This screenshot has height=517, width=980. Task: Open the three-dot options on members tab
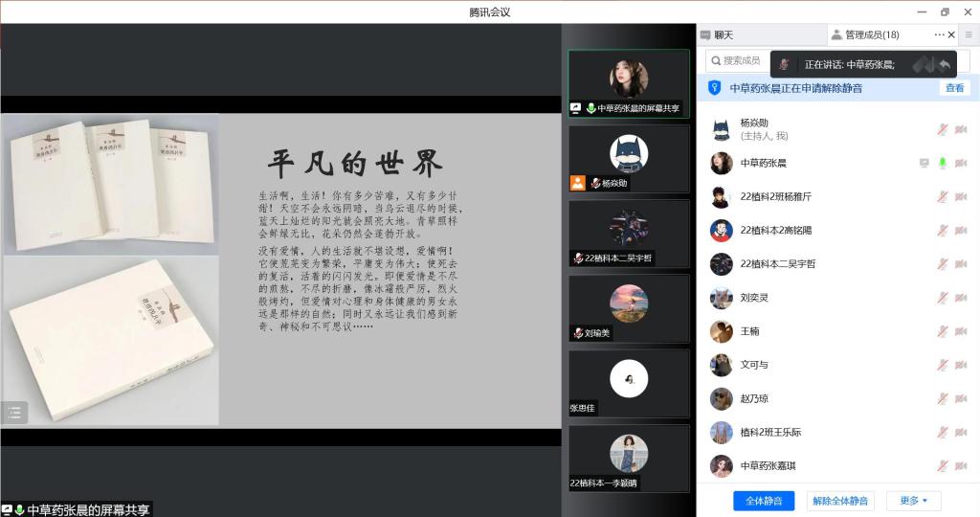coord(940,34)
